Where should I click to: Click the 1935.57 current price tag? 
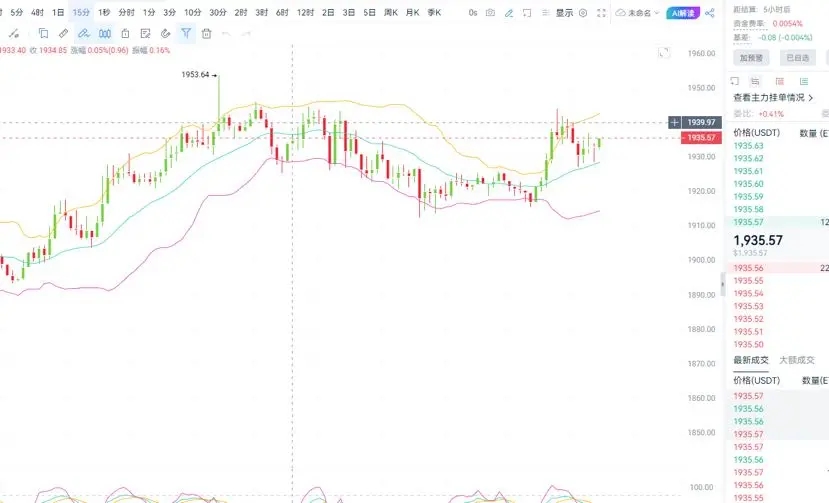click(x=701, y=138)
